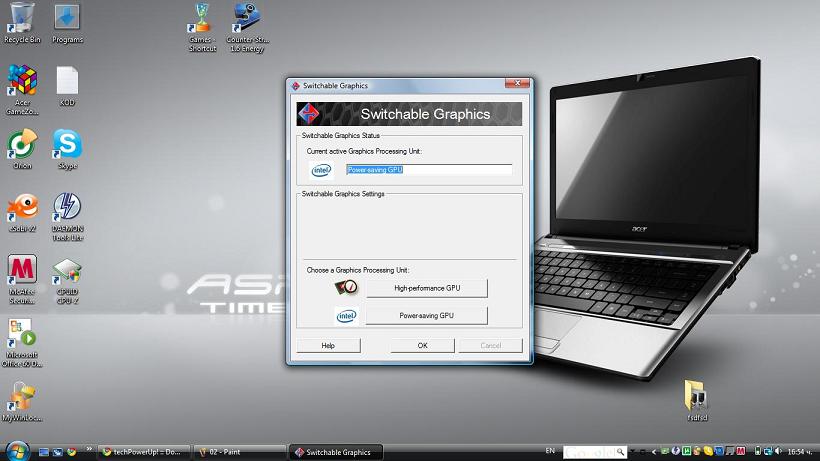Open the eSobi v2 fish icon
Viewport: 820px width, 461px height.
tap(22, 212)
